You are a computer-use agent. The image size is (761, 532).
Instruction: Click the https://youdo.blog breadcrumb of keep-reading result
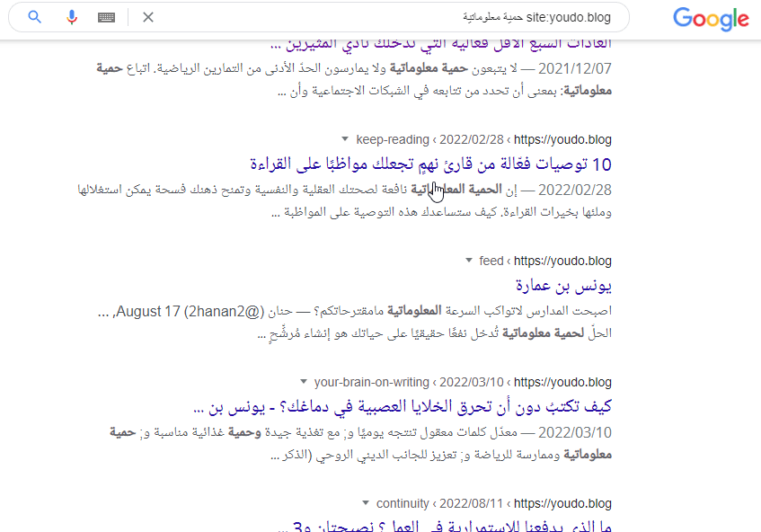click(561, 139)
